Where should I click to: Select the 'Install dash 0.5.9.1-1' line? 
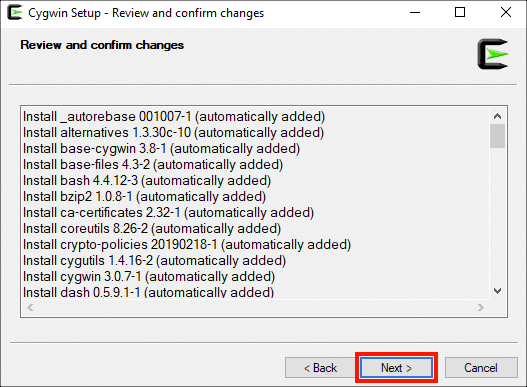149,292
